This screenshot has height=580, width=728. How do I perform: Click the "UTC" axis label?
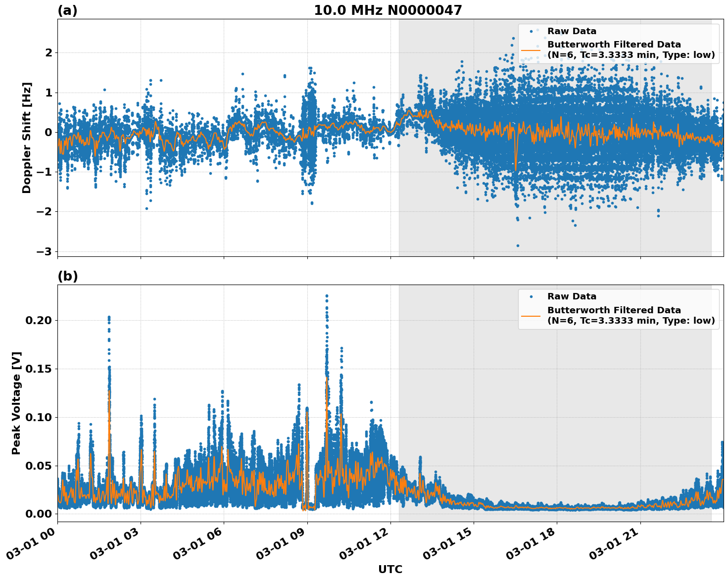coord(389,569)
